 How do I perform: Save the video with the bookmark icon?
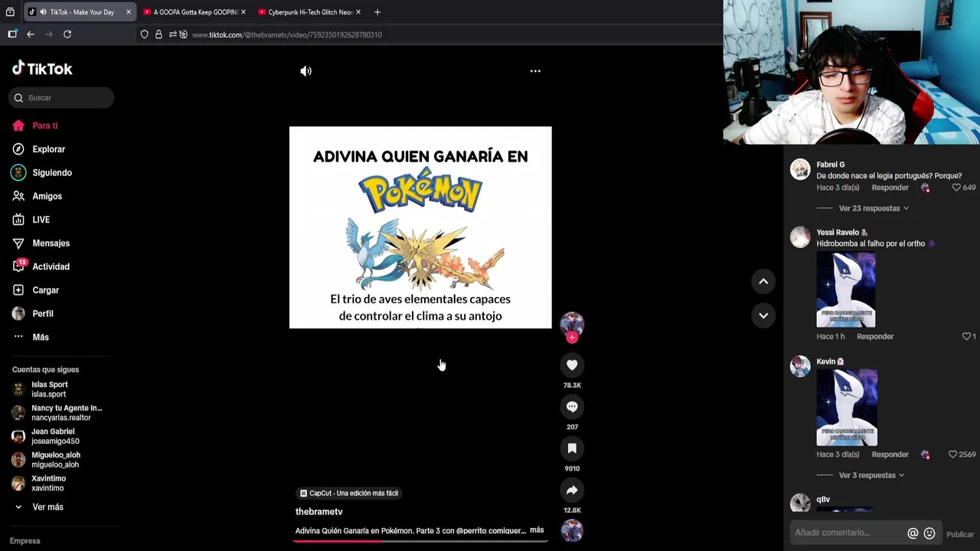click(x=572, y=448)
